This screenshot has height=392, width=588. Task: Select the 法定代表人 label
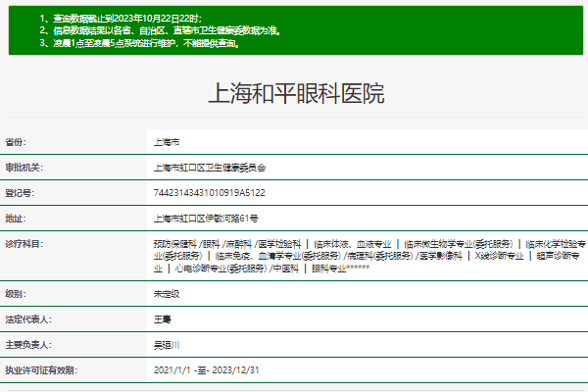(x=28, y=319)
